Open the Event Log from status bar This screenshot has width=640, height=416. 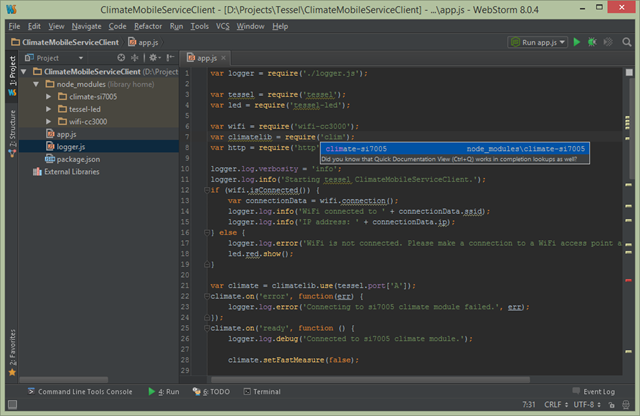(x=598, y=391)
